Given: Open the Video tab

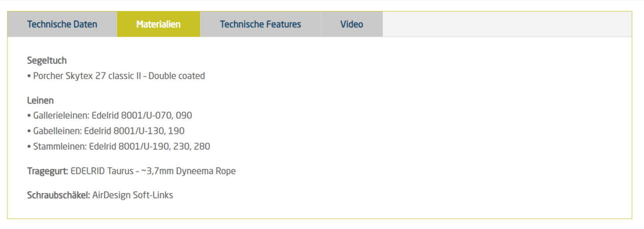Looking at the screenshot, I should (352, 24).
